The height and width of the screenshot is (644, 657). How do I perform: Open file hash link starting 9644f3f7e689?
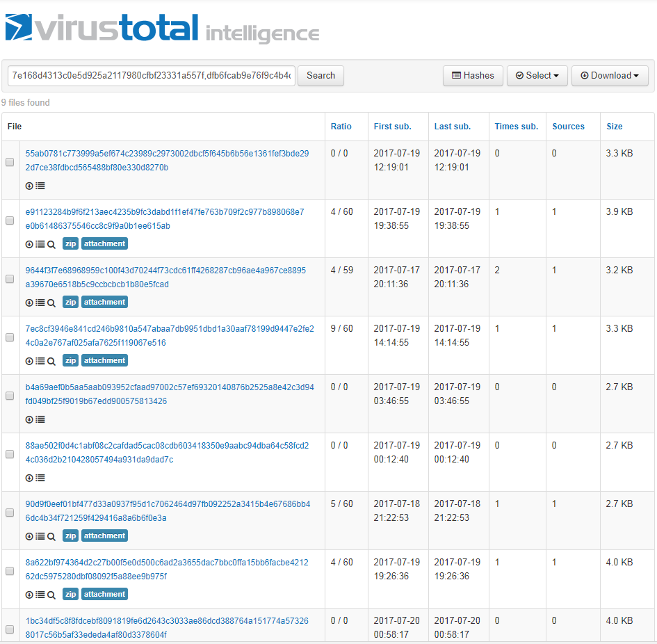coord(165,277)
